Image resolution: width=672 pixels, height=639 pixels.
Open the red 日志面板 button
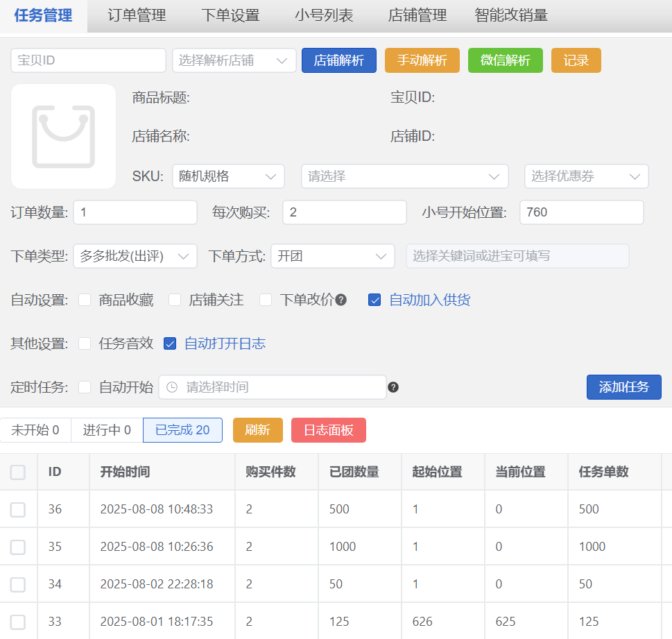[x=328, y=430]
